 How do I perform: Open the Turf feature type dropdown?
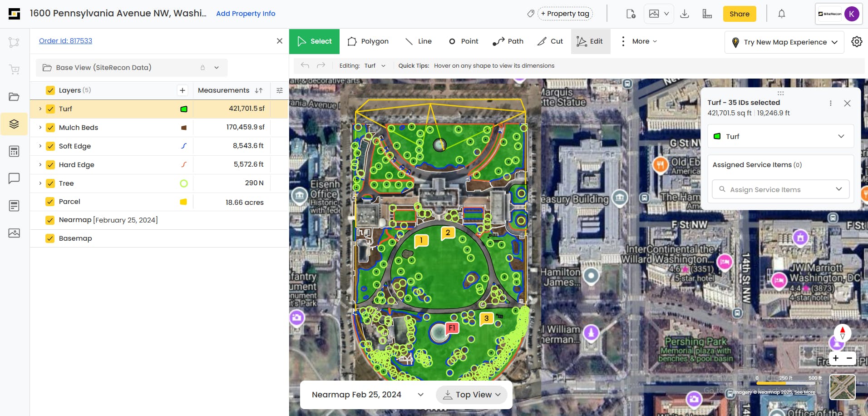(x=781, y=136)
